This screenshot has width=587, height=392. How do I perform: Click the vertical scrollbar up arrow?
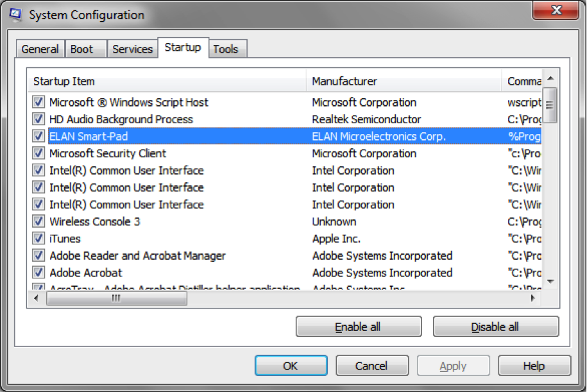click(550, 79)
